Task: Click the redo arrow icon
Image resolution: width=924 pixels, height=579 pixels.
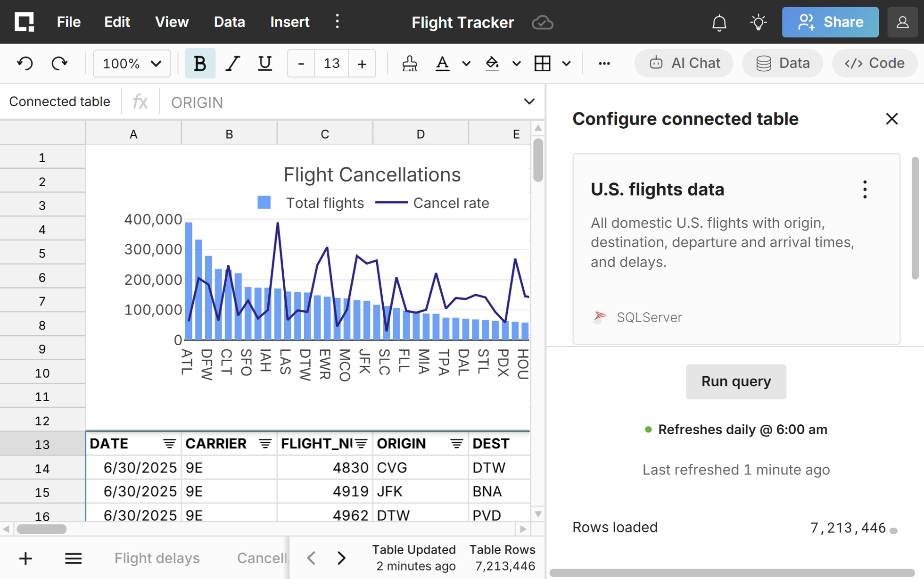Action: point(59,63)
